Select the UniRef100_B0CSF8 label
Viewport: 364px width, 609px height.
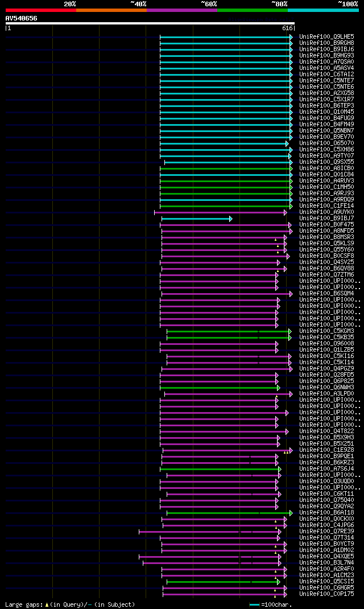[x=326, y=256]
